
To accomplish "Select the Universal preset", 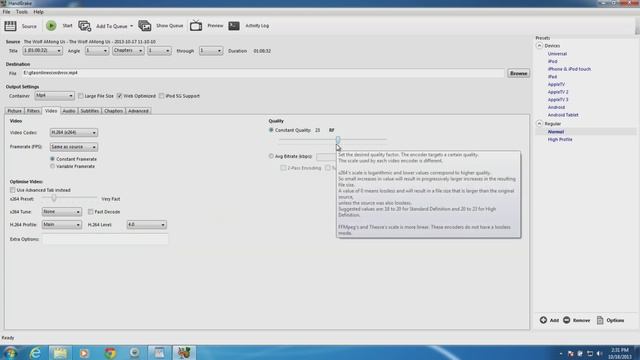I will (x=557, y=53).
